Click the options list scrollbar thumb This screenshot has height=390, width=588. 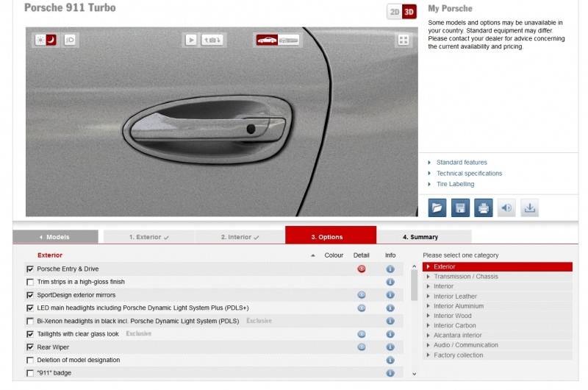coord(414,286)
